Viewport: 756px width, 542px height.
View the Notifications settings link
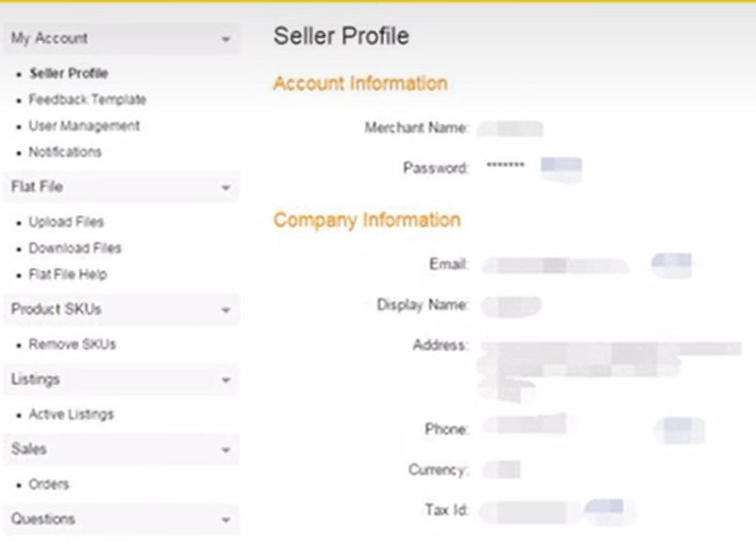click(x=65, y=152)
